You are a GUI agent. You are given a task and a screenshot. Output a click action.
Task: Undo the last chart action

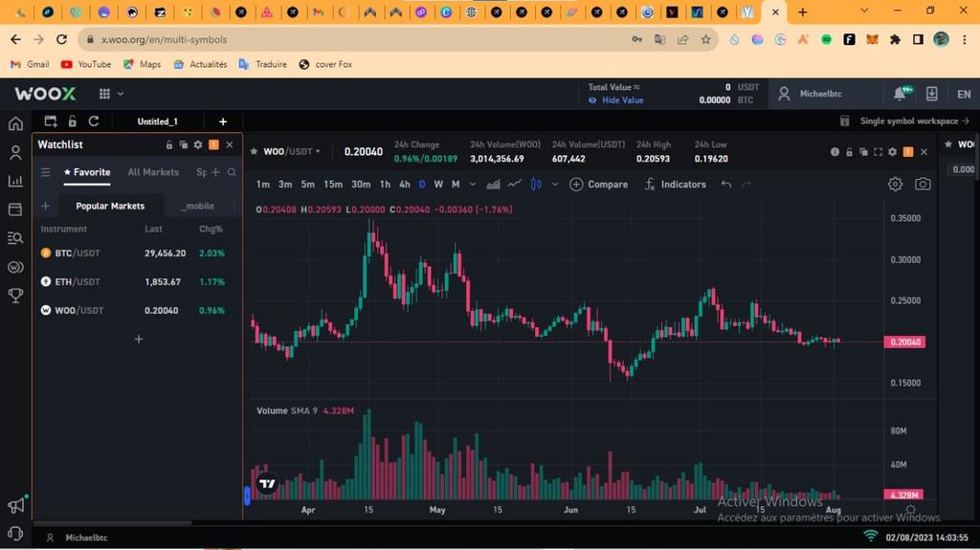[725, 184]
